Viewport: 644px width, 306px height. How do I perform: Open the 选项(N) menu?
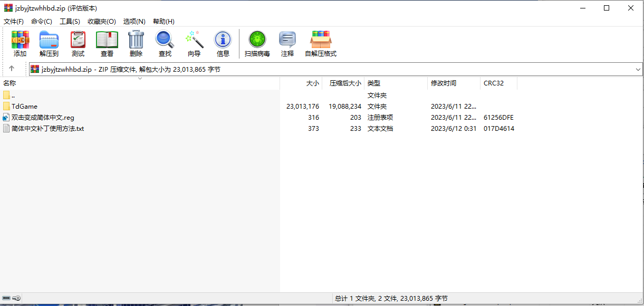[134, 21]
